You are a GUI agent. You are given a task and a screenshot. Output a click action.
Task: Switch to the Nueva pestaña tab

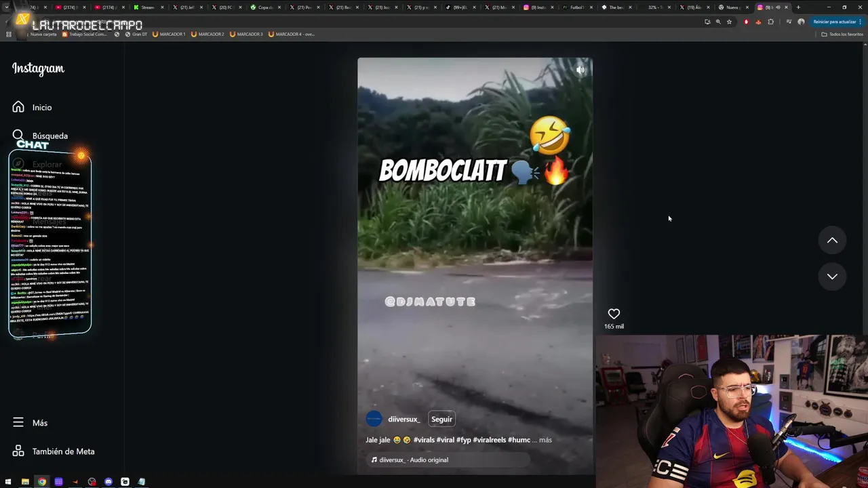point(733,7)
